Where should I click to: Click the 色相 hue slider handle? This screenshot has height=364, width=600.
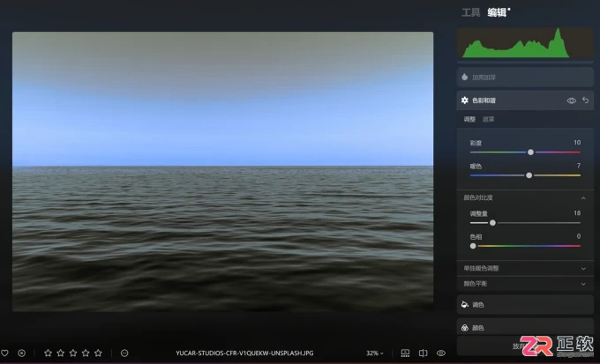[x=473, y=246]
